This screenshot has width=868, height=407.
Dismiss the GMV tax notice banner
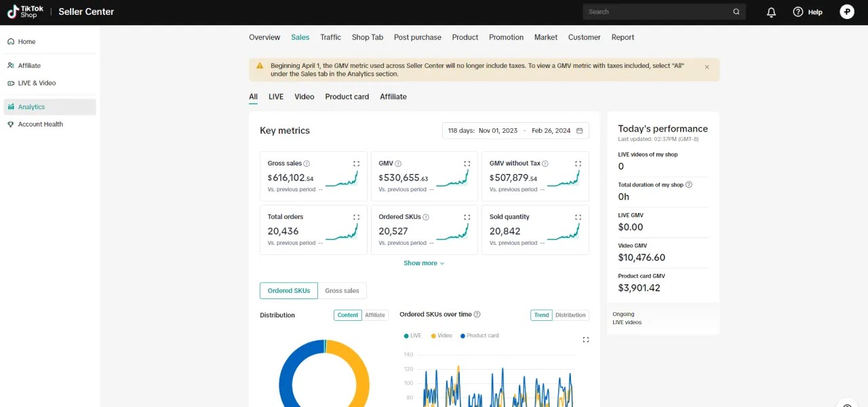tap(707, 67)
